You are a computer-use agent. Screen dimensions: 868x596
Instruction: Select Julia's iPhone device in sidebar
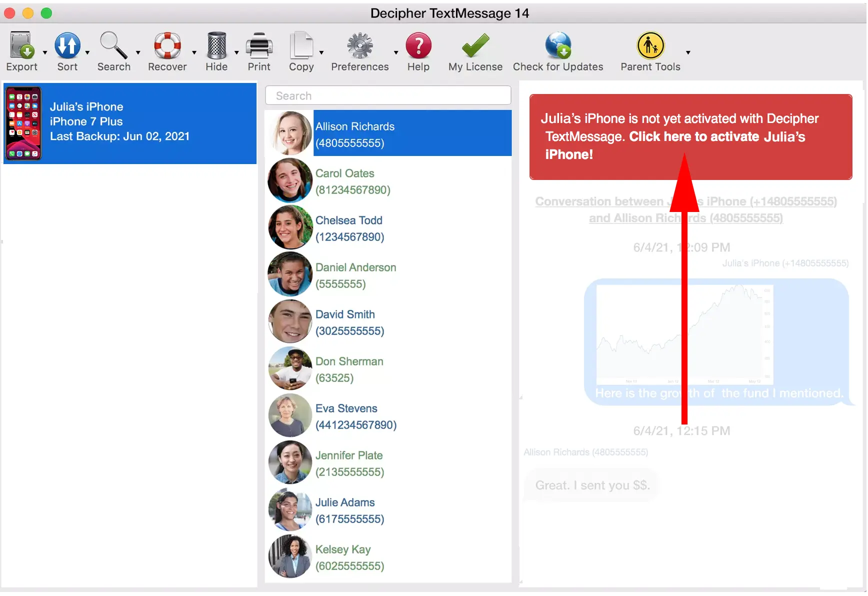[x=130, y=123]
